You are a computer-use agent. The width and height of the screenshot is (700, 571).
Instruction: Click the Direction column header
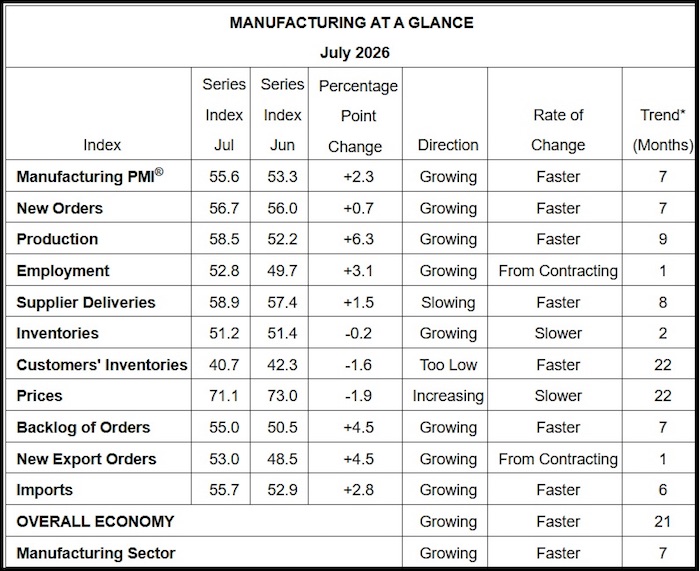pos(448,145)
